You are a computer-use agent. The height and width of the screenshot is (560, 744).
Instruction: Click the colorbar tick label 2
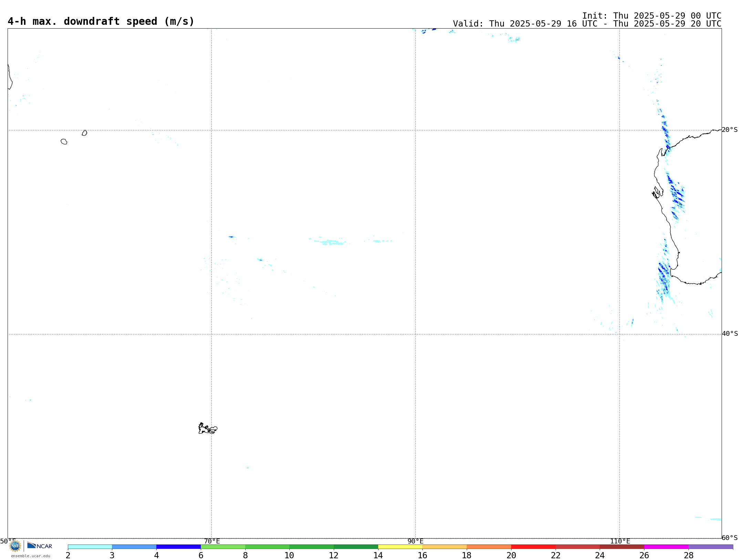point(68,555)
